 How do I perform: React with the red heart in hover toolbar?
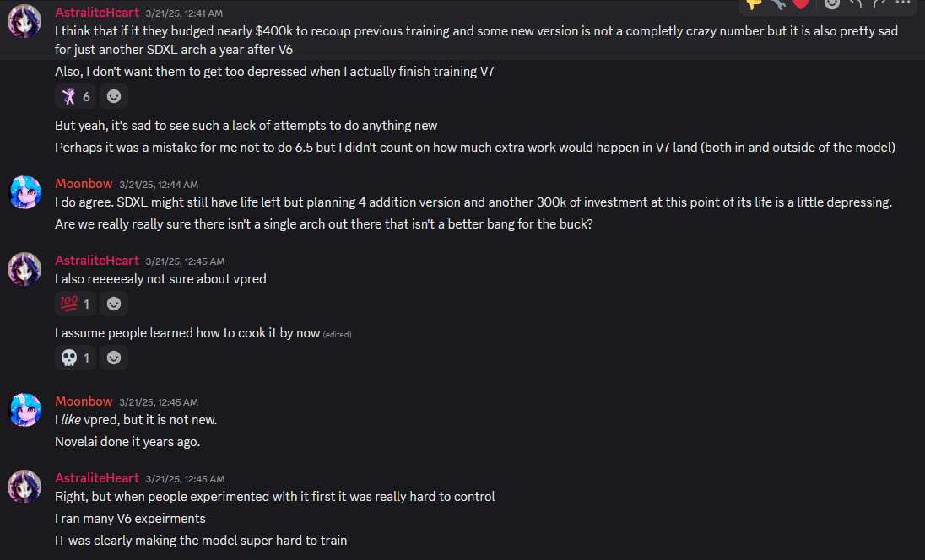801,3
